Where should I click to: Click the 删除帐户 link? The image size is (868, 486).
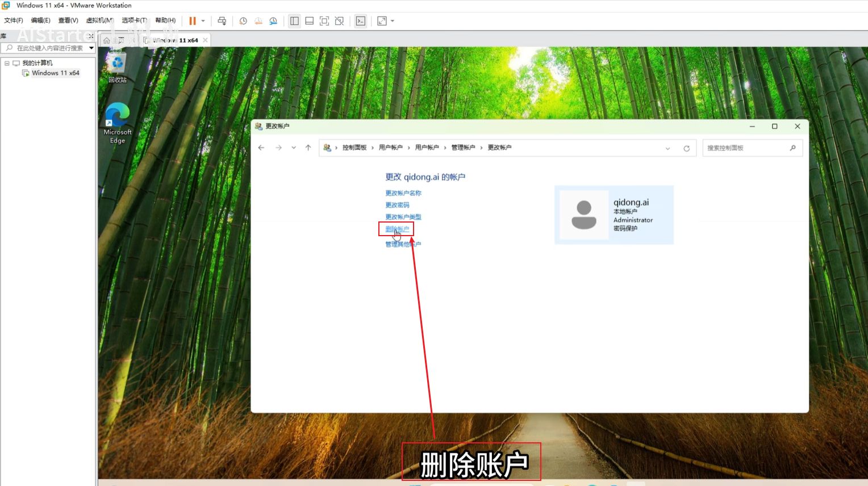click(397, 229)
